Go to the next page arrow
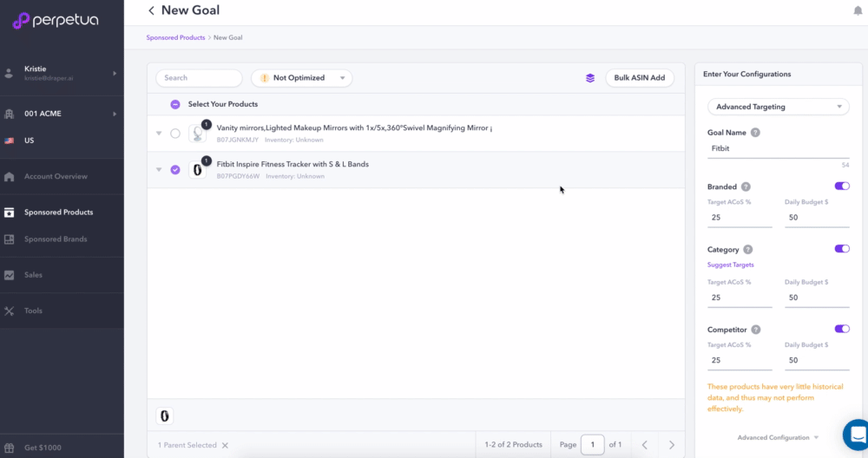 [x=672, y=445]
